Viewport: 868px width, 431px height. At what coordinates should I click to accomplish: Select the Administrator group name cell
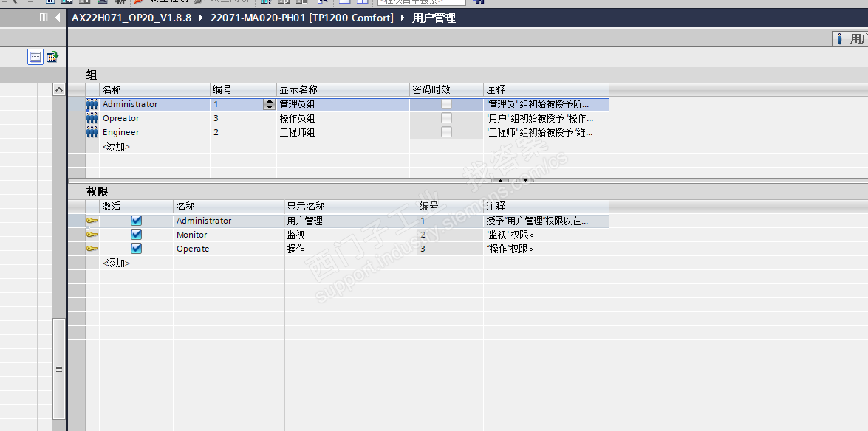[155, 104]
